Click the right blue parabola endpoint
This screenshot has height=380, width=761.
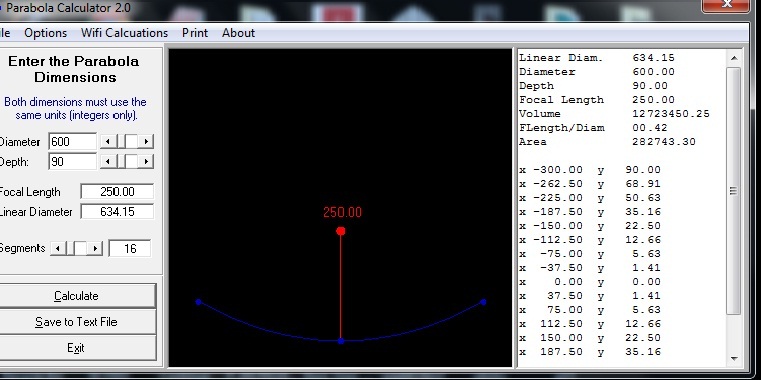point(483,302)
